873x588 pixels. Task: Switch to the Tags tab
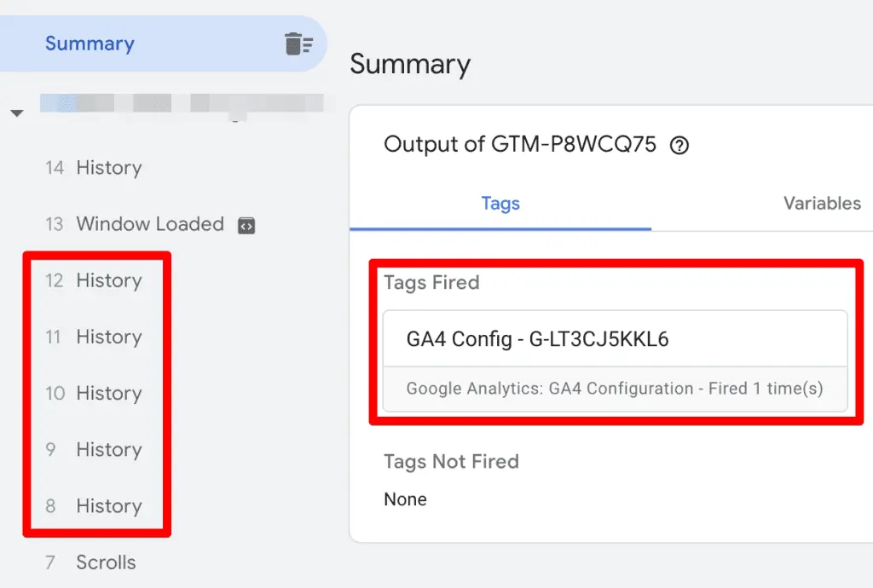pos(500,204)
